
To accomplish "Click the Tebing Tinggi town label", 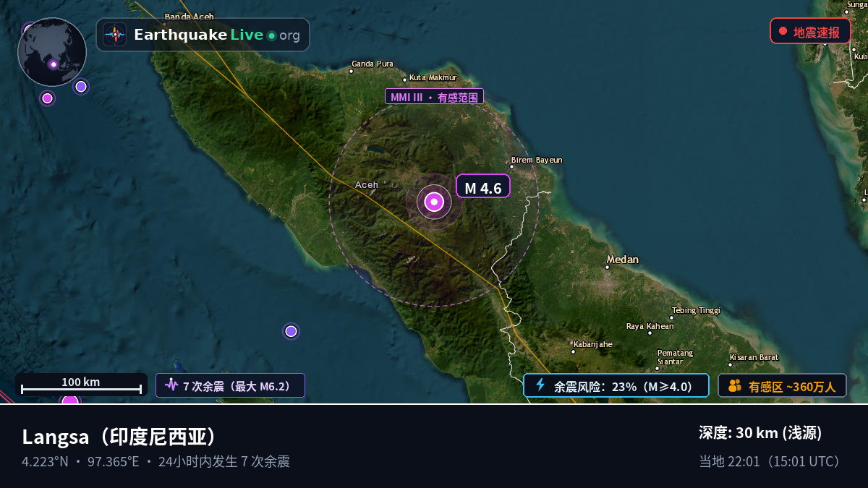I will 697,310.
